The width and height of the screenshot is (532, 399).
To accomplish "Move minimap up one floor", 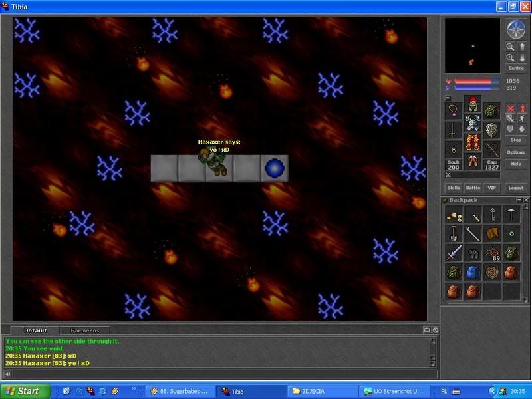I will tap(522, 47).
